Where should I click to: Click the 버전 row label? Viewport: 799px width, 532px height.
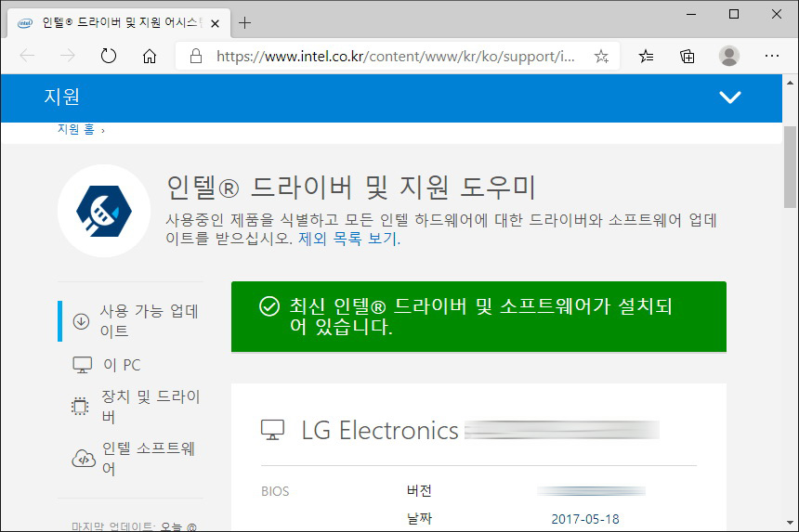pyautogui.click(x=419, y=491)
